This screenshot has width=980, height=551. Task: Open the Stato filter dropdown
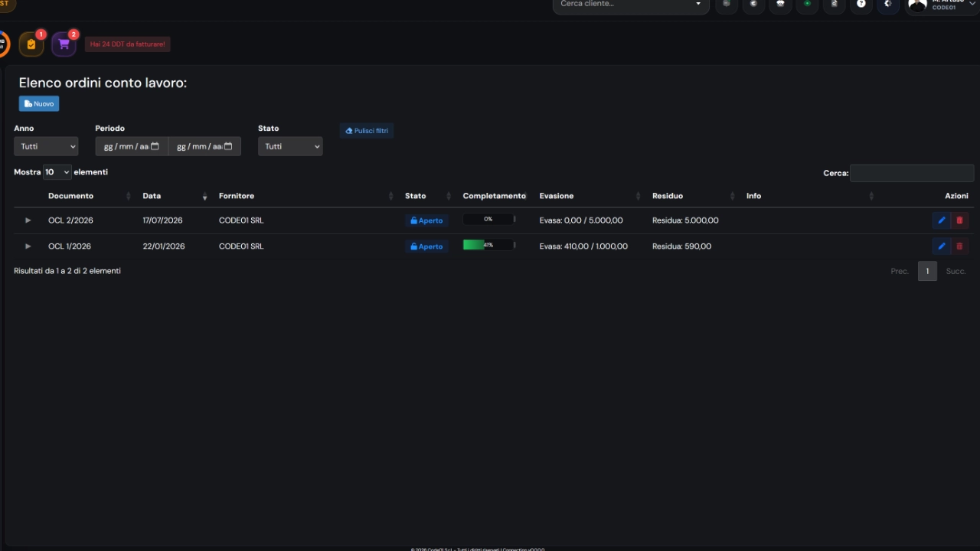(x=290, y=146)
